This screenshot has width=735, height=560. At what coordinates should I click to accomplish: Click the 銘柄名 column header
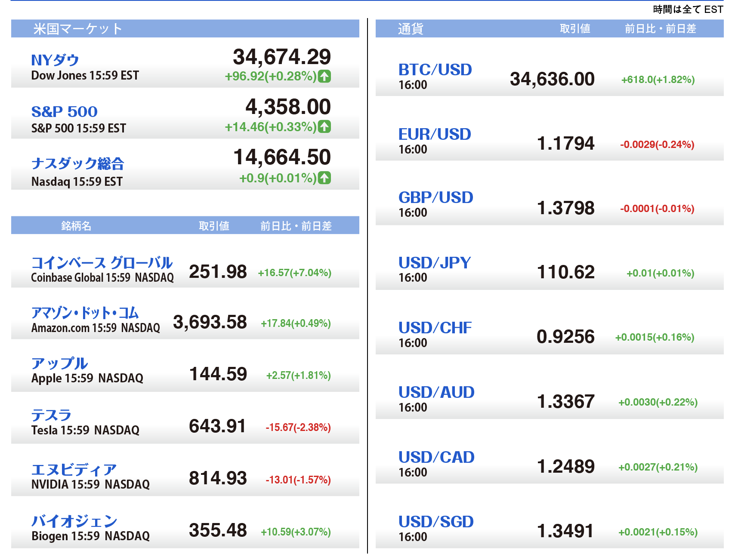pyautogui.click(x=76, y=226)
